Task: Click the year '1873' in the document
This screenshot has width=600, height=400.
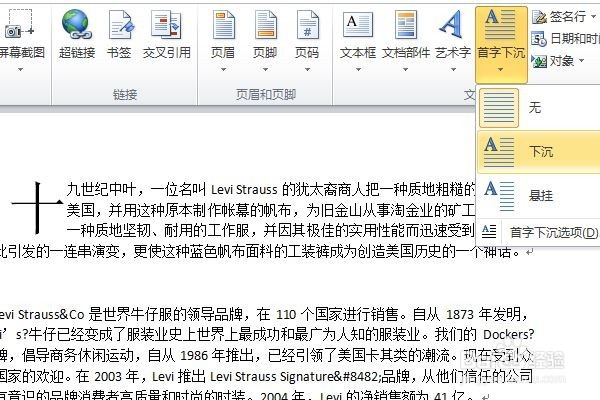Action: (x=460, y=315)
